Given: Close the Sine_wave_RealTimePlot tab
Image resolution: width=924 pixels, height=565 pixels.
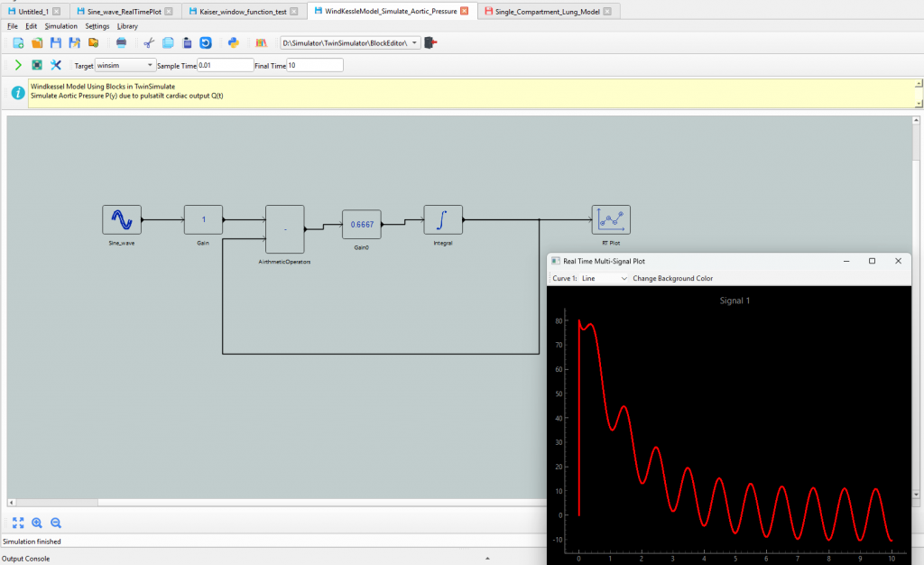Looking at the screenshot, I should click(x=169, y=11).
